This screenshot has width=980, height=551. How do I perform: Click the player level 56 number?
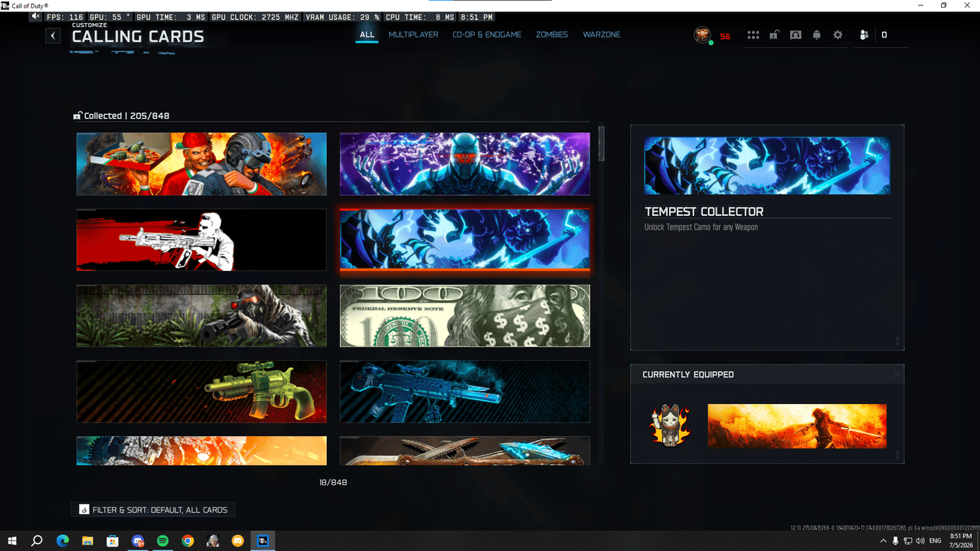tap(725, 36)
